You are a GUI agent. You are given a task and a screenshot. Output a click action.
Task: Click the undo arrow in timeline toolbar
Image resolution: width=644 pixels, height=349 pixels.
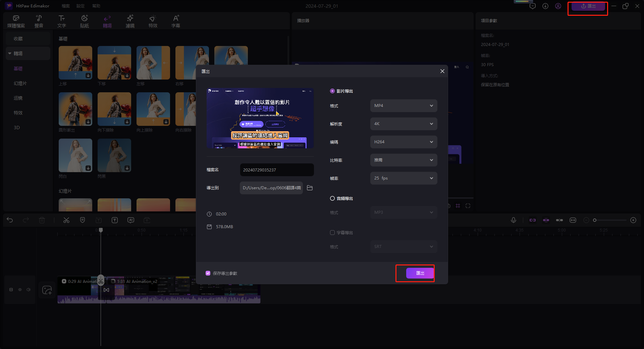10,220
